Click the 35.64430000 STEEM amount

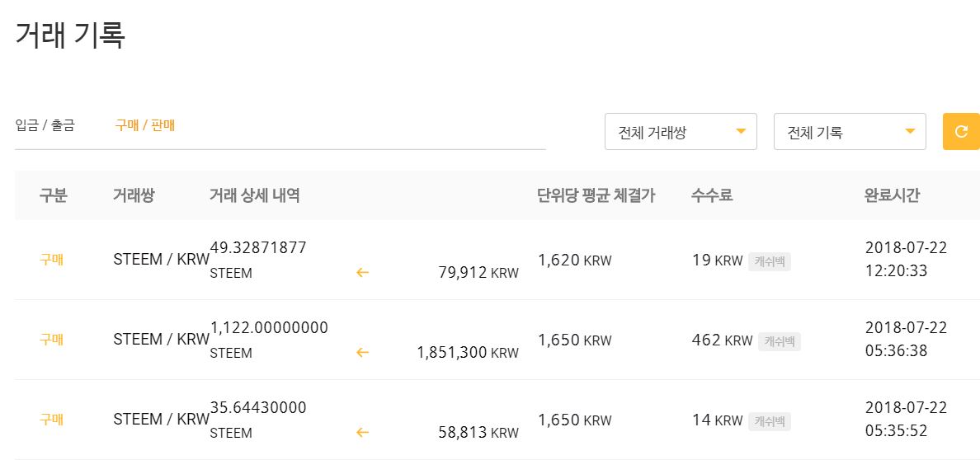(x=258, y=407)
